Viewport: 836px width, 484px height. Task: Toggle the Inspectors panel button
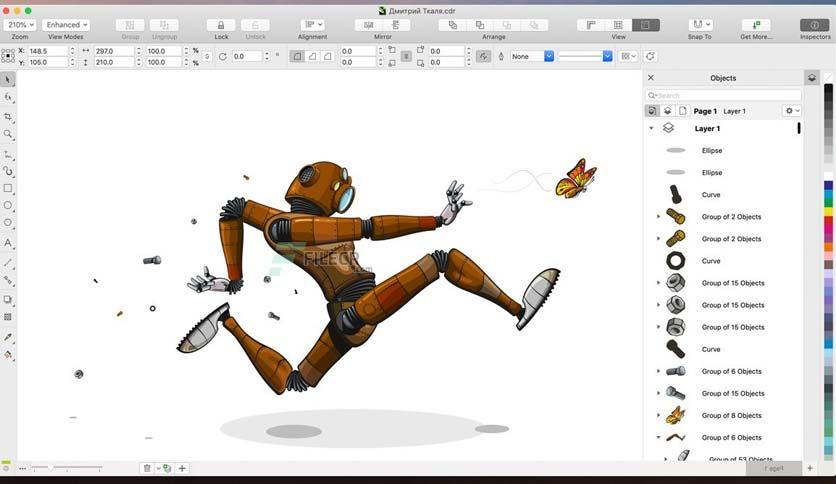[815, 25]
